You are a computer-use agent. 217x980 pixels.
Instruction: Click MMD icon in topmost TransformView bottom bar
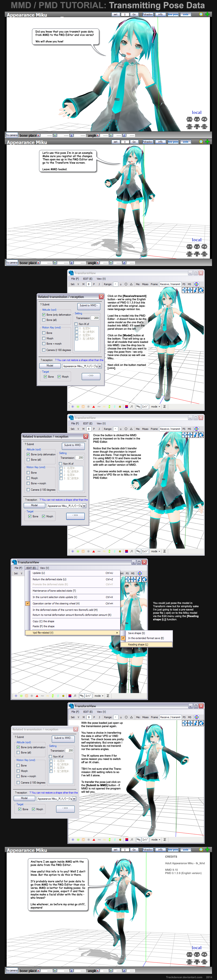coord(138,407)
